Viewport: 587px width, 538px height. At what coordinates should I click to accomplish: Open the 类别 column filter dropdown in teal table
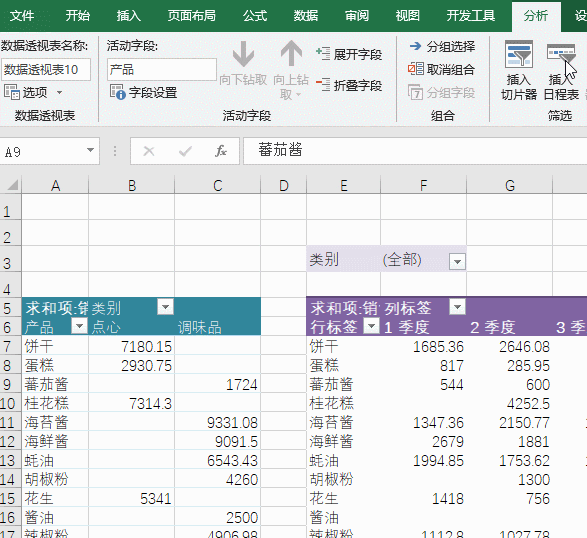165,307
